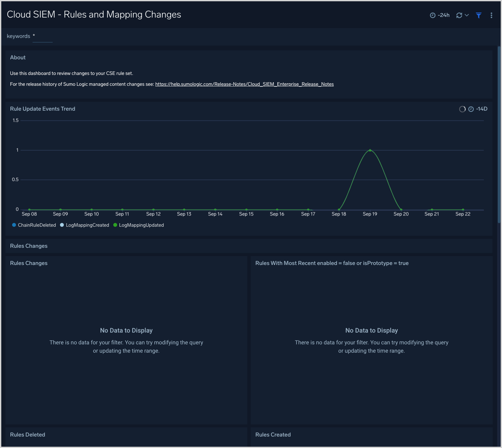This screenshot has width=502, height=448.
Task: Open the three-dot more options menu
Action: [491, 15]
